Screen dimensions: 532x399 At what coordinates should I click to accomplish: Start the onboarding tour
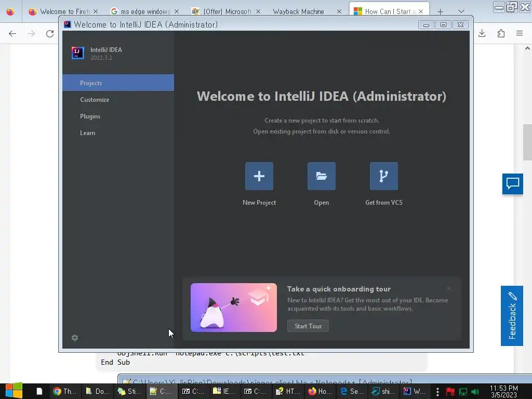[x=308, y=326]
